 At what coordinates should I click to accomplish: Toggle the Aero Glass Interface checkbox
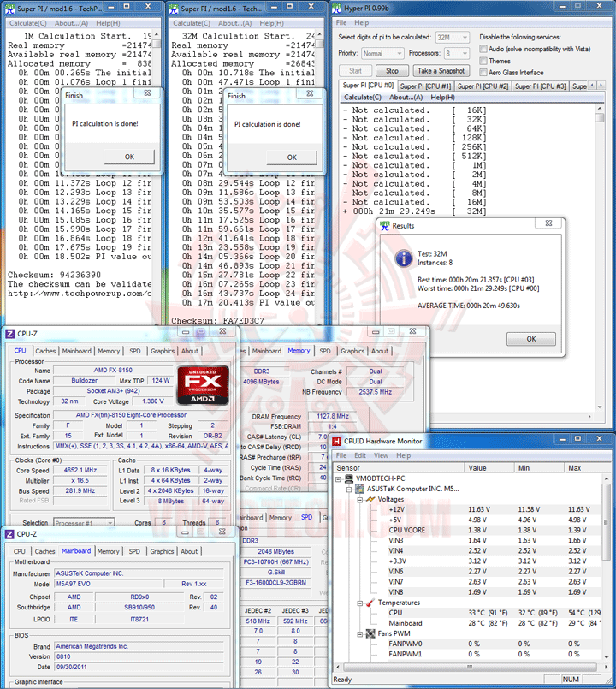click(483, 73)
